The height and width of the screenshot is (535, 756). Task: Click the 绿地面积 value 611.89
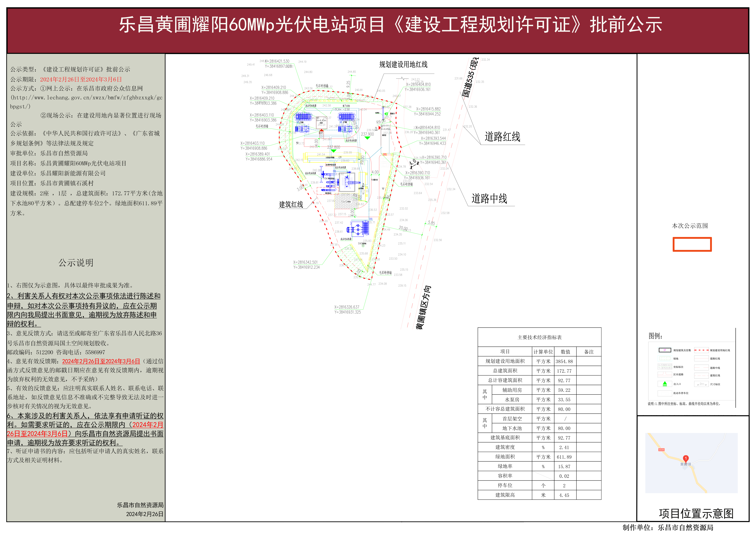click(x=564, y=457)
